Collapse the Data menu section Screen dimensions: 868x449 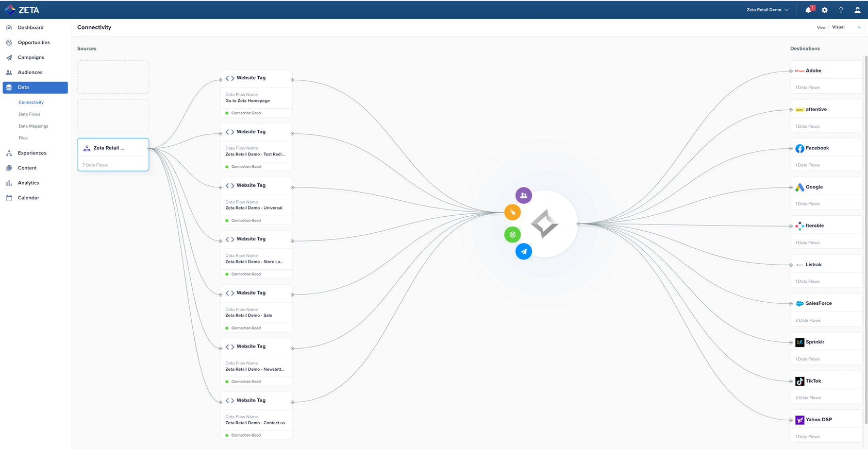click(x=35, y=88)
